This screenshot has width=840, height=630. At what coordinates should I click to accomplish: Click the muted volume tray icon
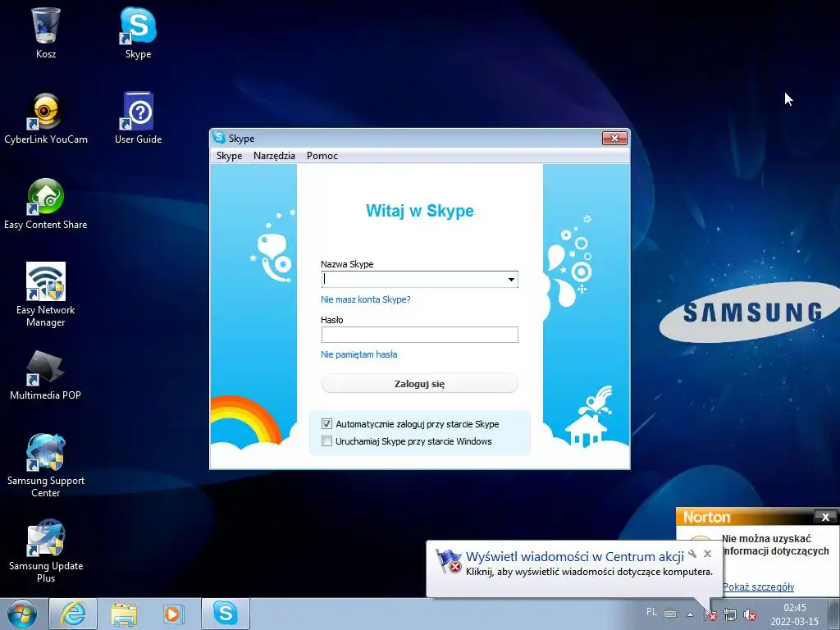[750, 615]
